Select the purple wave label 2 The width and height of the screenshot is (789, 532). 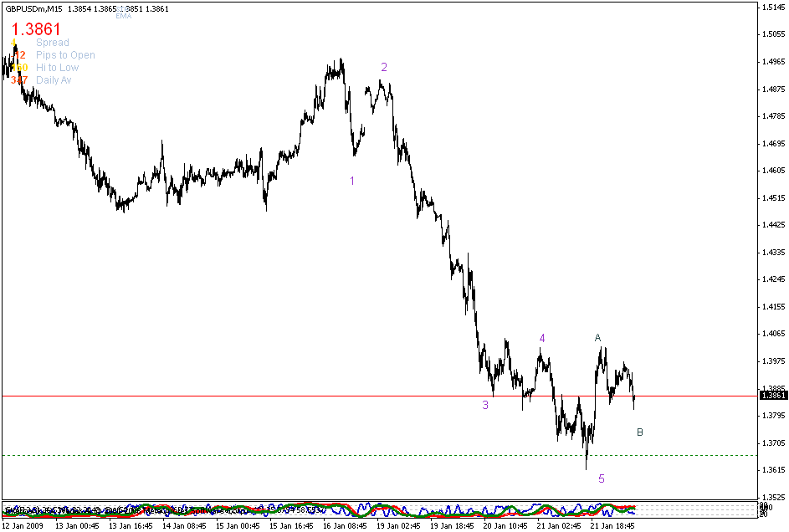coord(384,67)
